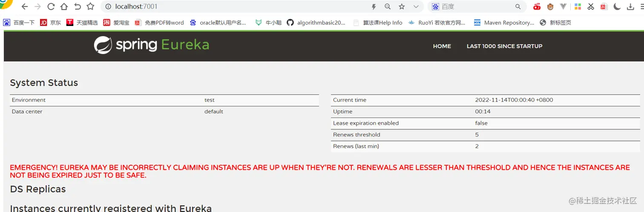644x212 pixels.
Task: Click the 'Data center' label cell
Action: click(x=27, y=112)
